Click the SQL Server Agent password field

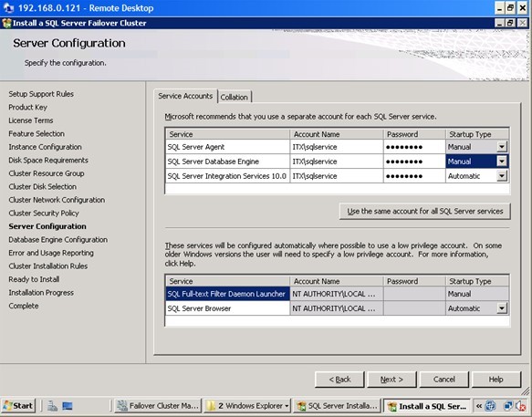[414, 147]
